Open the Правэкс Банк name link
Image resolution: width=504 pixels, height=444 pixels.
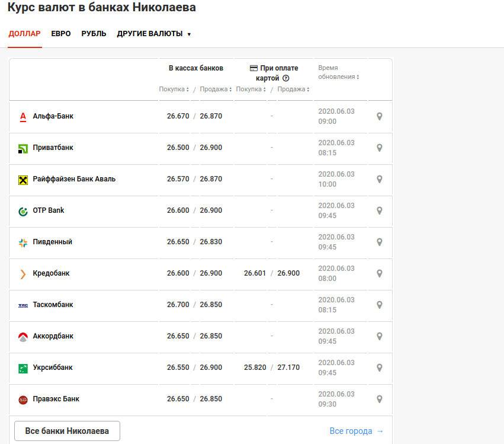click(x=56, y=399)
